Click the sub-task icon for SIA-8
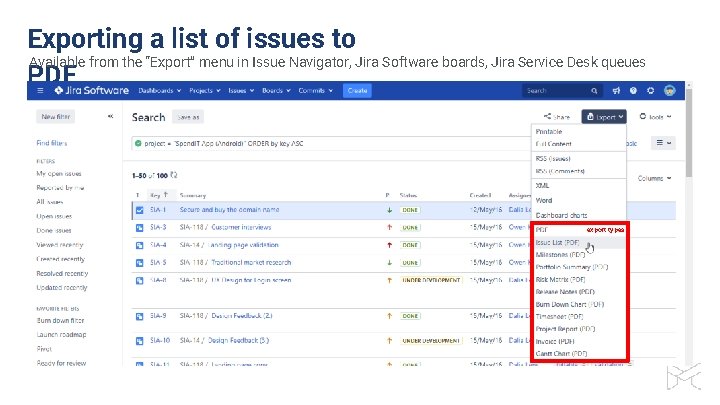 pos(140,280)
